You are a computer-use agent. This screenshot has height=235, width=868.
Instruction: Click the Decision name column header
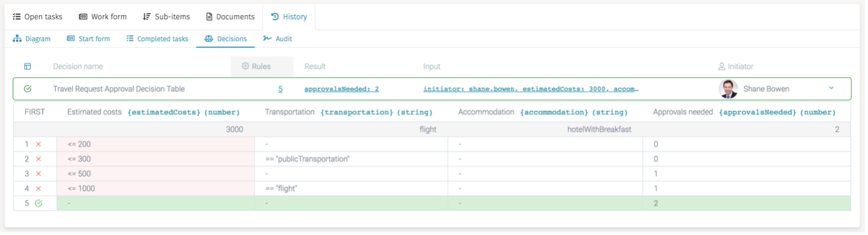[78, 66]
